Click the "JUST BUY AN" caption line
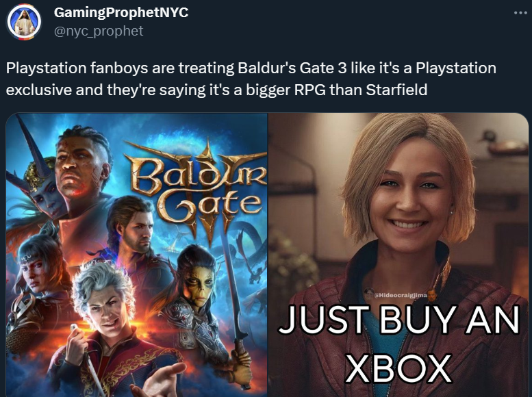Image resolution: width=532 pixels, height=397 pixels. coord(399,320)
